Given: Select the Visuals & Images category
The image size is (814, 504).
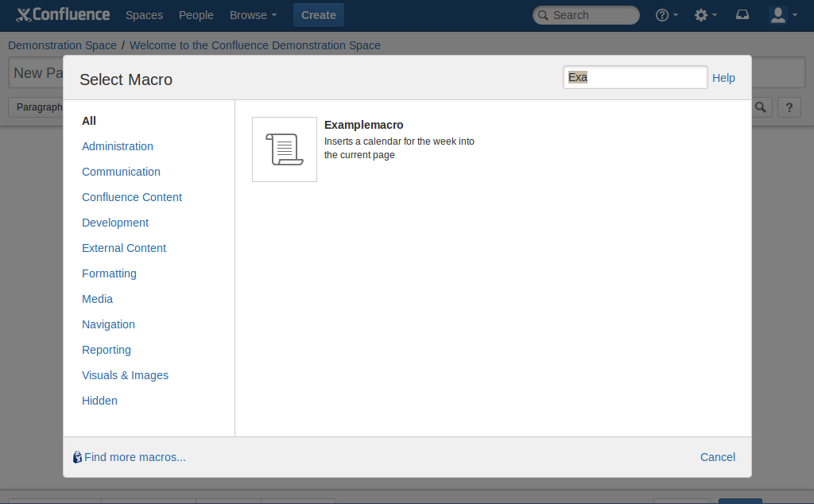Looking at the screenshot, I should click(125, 375).
